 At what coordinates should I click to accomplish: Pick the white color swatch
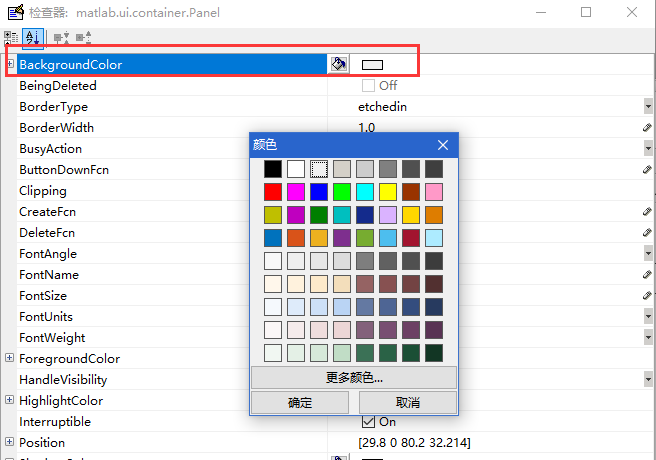point(296,169)
